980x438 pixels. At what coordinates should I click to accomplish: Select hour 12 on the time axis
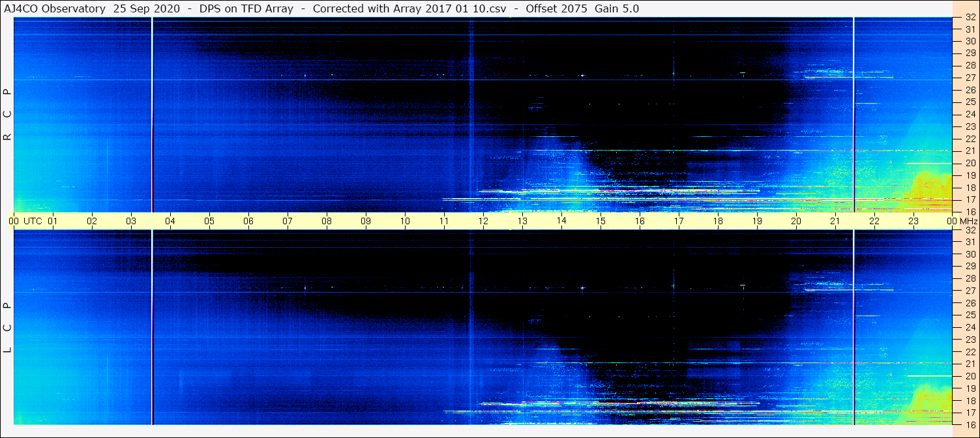483,221
